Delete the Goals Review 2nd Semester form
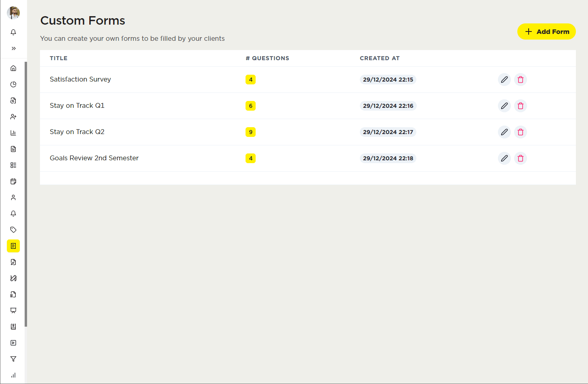Image resolution: width=588 pixels, height=384 pixels. click(x=520, y=158)
